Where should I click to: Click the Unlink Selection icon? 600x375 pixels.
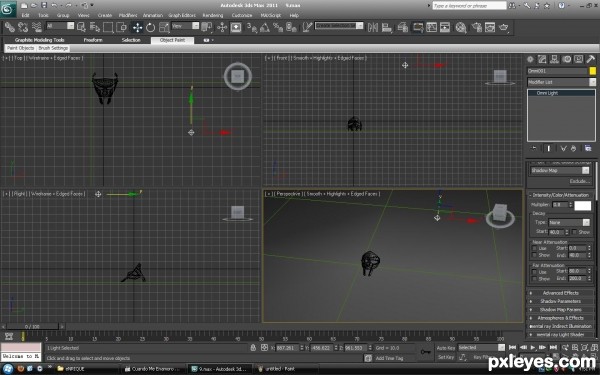pyautogui.click(x=23, y=27)
